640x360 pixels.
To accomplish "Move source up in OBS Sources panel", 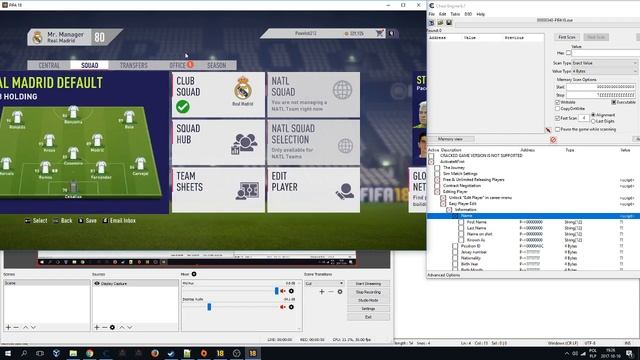I will point(122,327).
